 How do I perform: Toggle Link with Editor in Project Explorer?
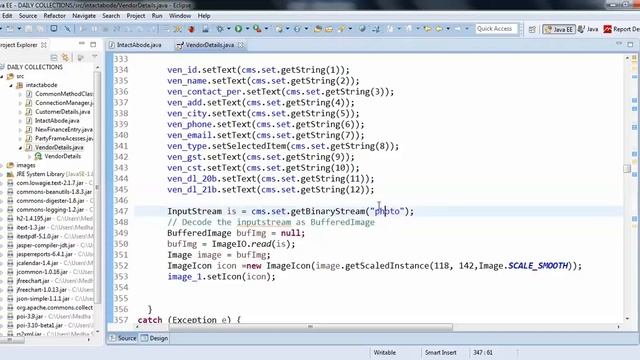click(65, 58)
